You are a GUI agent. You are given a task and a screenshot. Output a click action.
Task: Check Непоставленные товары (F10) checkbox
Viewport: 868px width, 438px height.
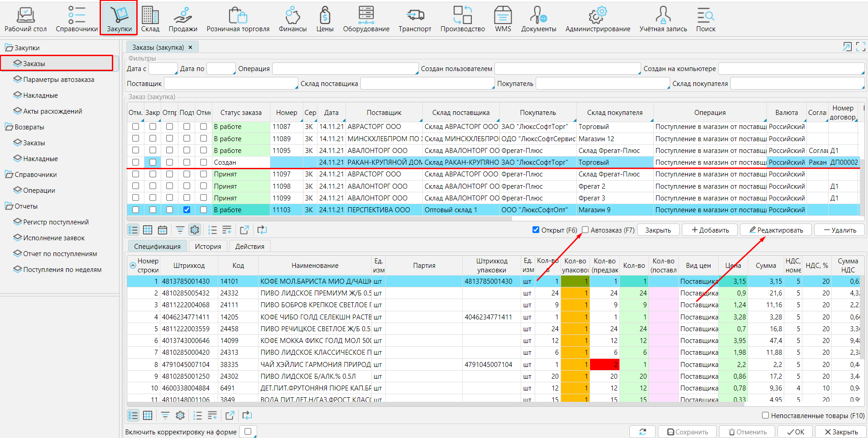(765, 415)
